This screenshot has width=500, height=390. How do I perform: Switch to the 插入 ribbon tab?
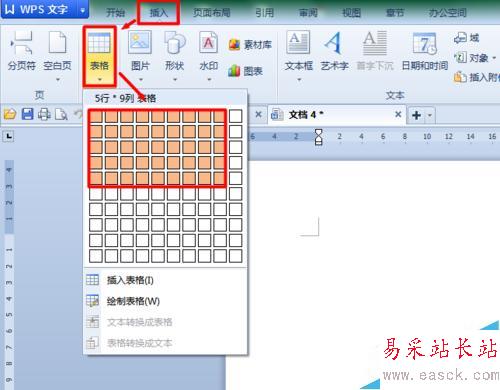[x=159, y=13]
